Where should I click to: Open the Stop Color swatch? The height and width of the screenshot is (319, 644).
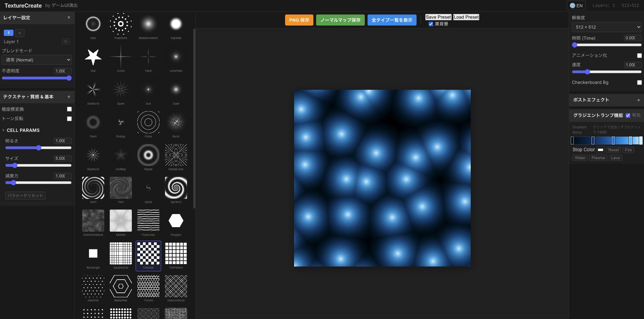[601, 150]
